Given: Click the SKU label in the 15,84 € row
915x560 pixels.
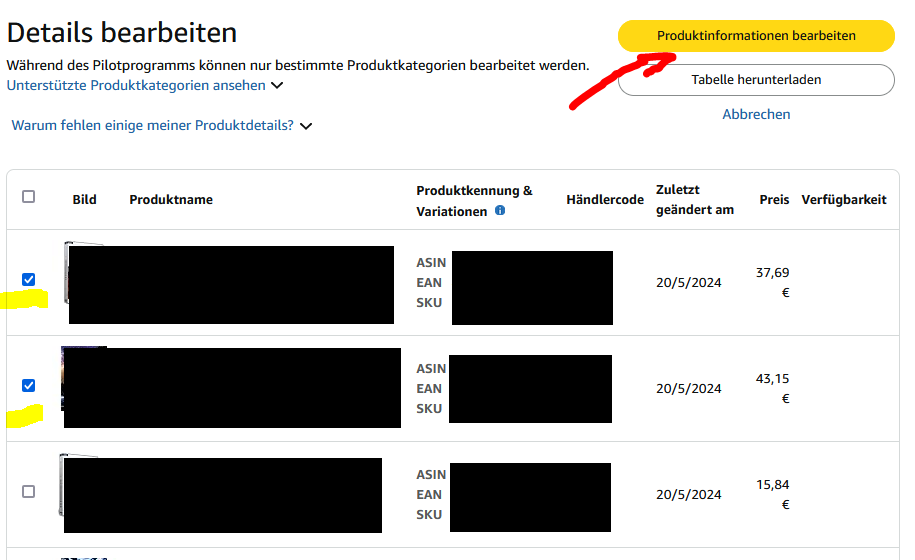Looking at the screenshot, I should pos(429,514).
